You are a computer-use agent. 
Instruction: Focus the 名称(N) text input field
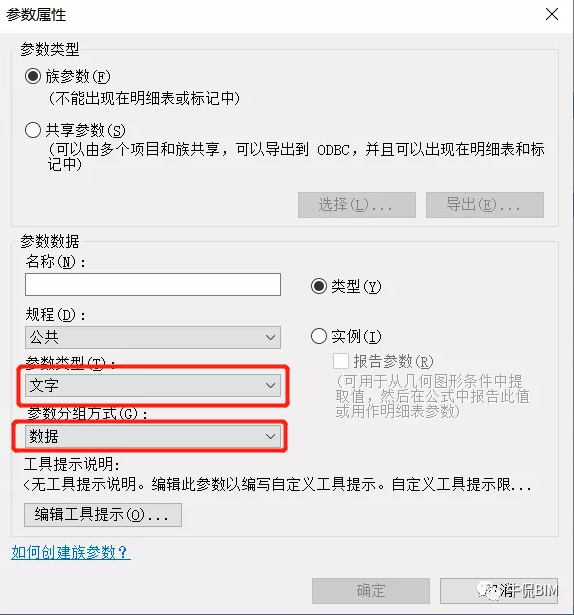pos(153,285)
